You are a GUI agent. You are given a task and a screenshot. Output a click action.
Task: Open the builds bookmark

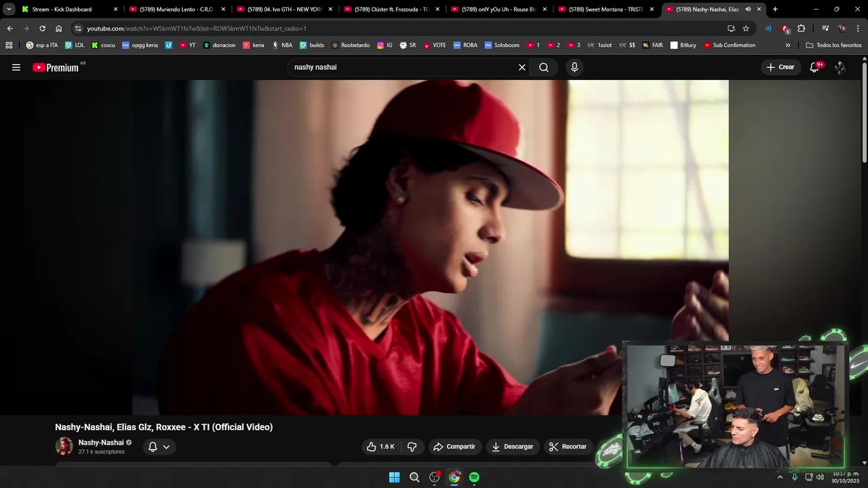tap(312, 45)
